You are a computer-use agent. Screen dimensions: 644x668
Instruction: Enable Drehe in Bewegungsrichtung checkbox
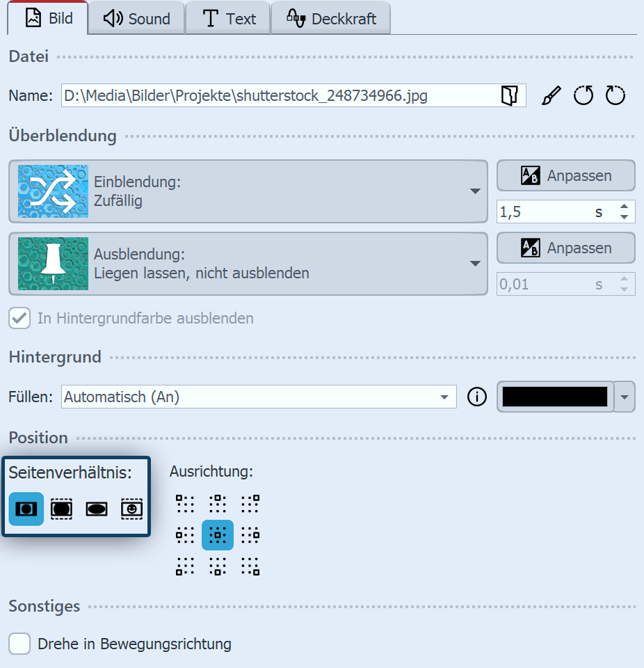19,644
